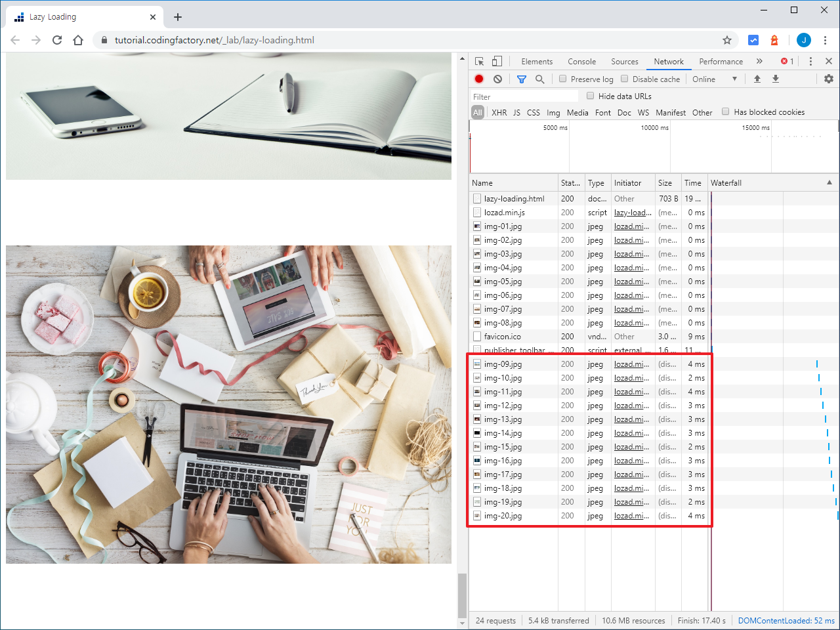Click lozad.mi... initiator link for img-09.jpg

[x=631, y=364]
